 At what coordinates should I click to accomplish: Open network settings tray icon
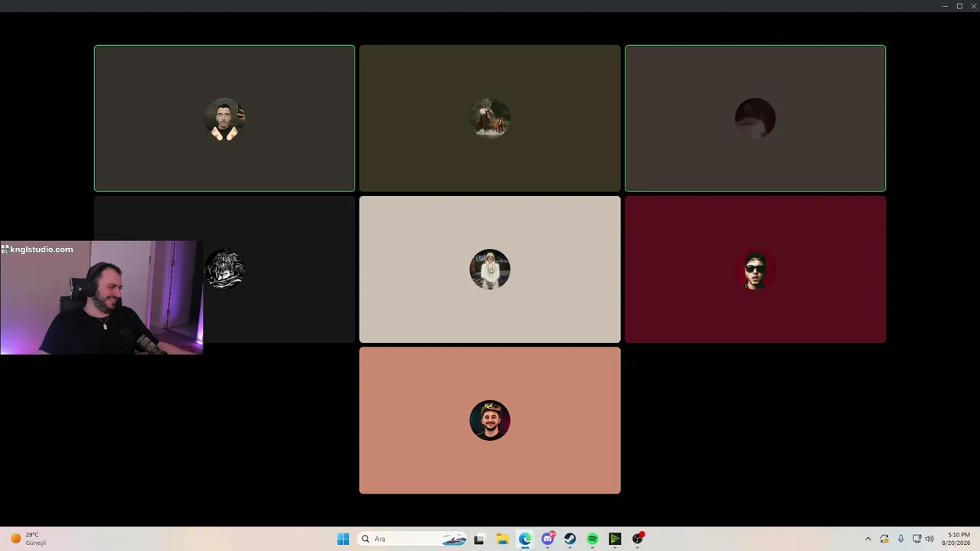tap(916, 539)
